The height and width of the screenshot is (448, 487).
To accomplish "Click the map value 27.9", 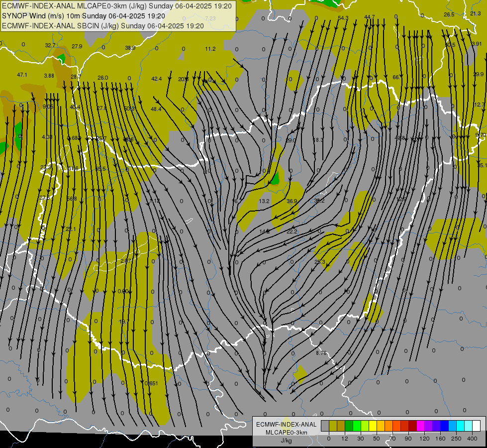I will 77,46.
